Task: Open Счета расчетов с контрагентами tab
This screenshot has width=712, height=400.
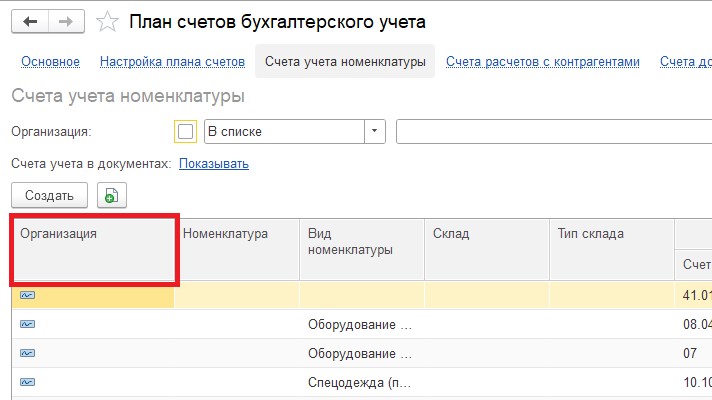Action: [x=543, y=62]
